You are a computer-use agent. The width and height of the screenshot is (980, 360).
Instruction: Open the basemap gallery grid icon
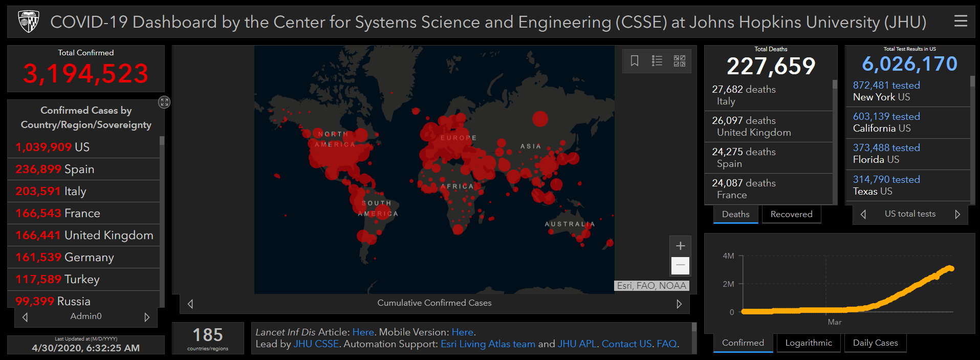[x=680, y=61]
